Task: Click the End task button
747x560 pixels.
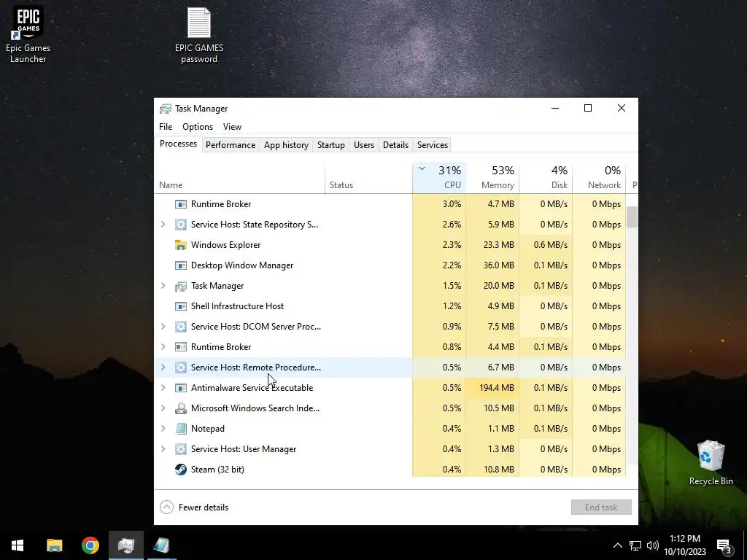Action: click(x=601, y=507)
